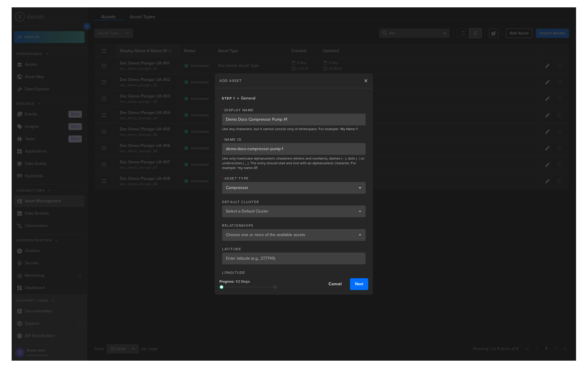
Task: Open the Assets sidebar icon
Action: tap(20, 64)
